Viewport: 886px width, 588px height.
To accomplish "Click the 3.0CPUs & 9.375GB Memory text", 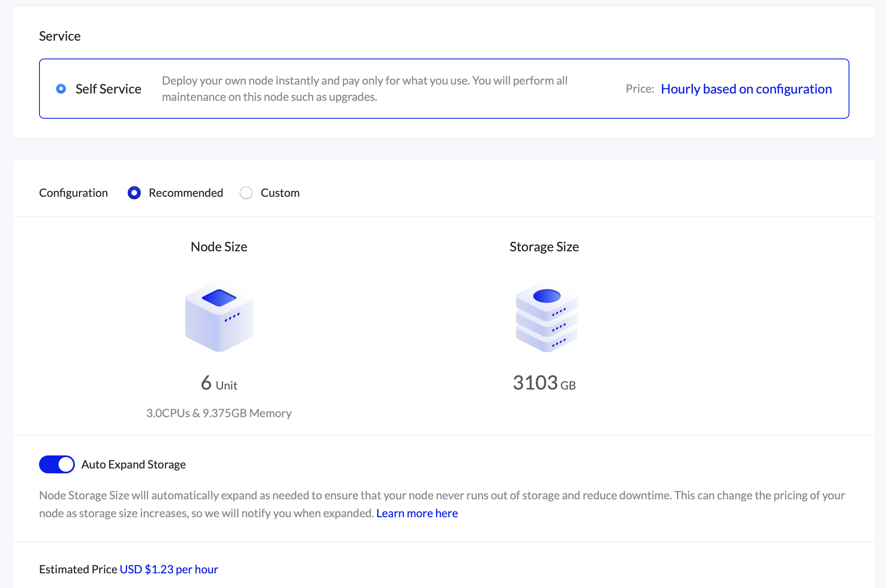I will pos(219,413).
